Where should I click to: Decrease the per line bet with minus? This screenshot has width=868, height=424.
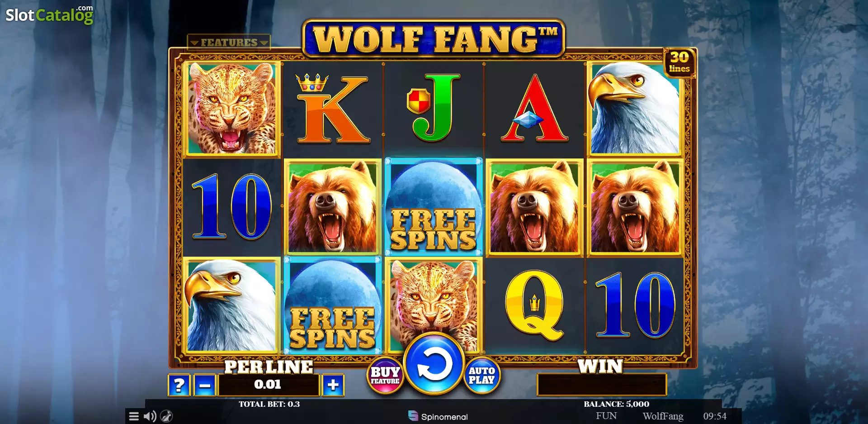click(x=205, y=385)
